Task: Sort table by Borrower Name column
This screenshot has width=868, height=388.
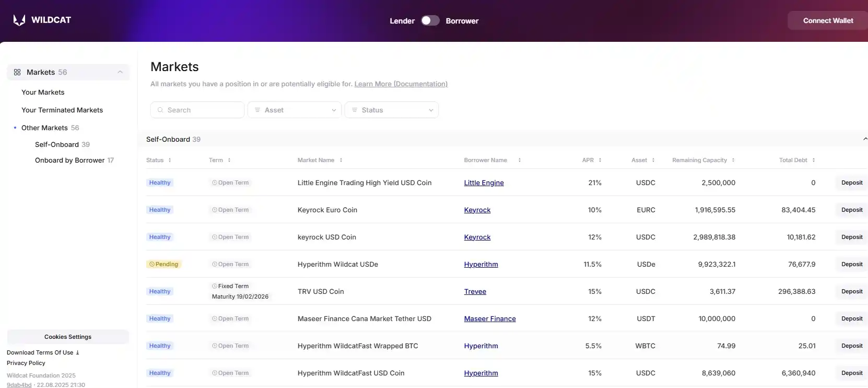Action: [x=520, y=160]
